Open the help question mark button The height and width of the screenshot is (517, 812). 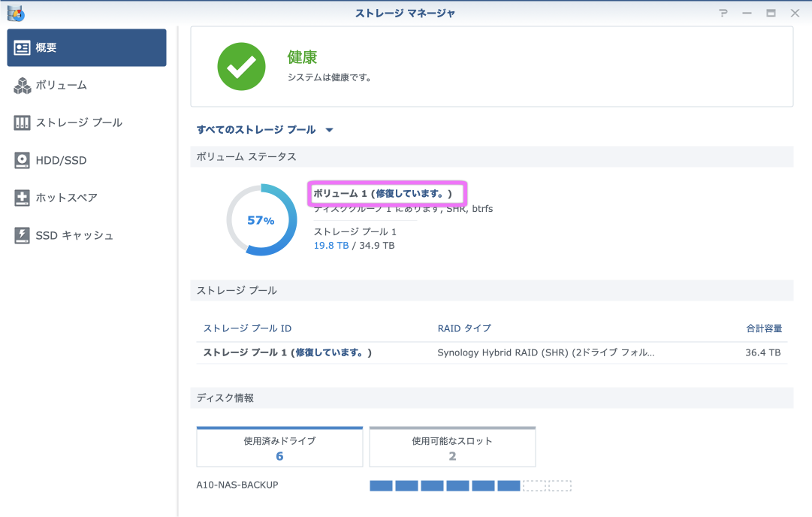pyautogui.click(x=723, y=13)
